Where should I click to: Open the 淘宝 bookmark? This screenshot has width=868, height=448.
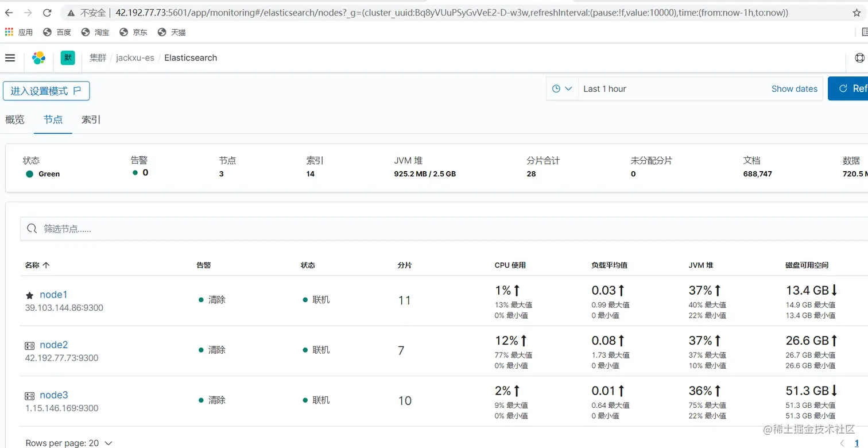pyautogui.click(x=95, y=32)
